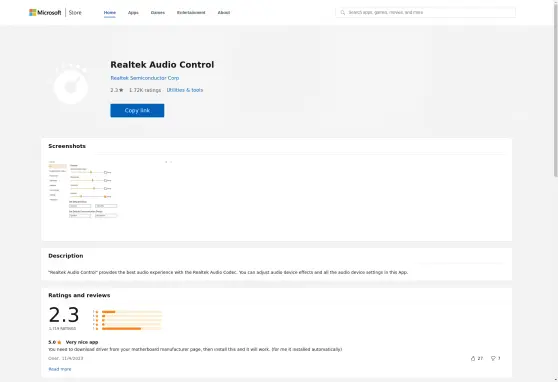Click the Ratings and reviews heading
This screenshot has width=558, height=382.
pos(79,295)
